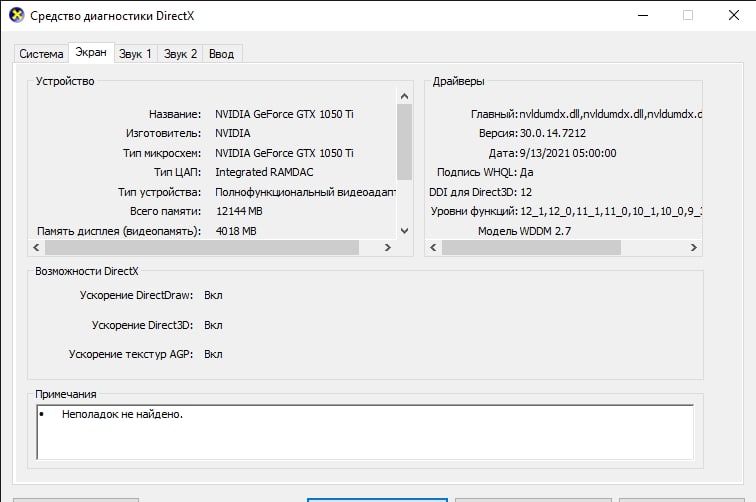Click the Подпись WHQL: Да entry
This screenshot has width=756, height=502.
[485, 172]
